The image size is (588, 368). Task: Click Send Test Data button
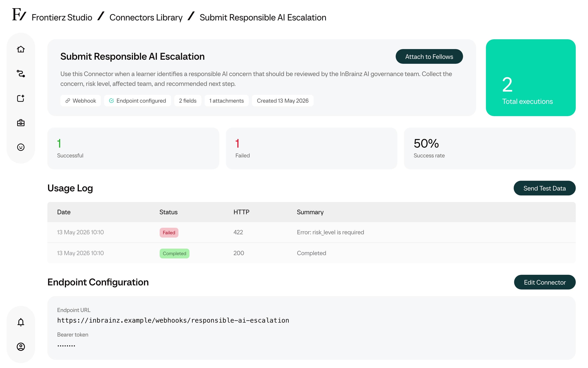point(545,188)
